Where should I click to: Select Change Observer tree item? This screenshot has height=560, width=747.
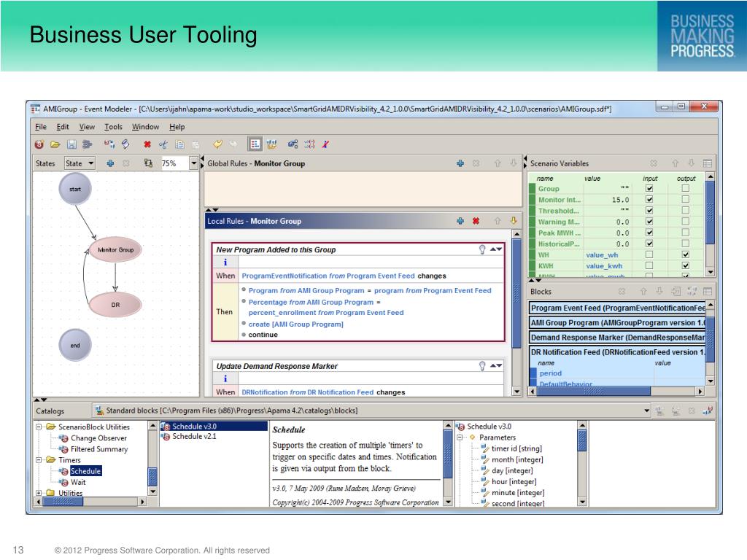tap(98, 438)
